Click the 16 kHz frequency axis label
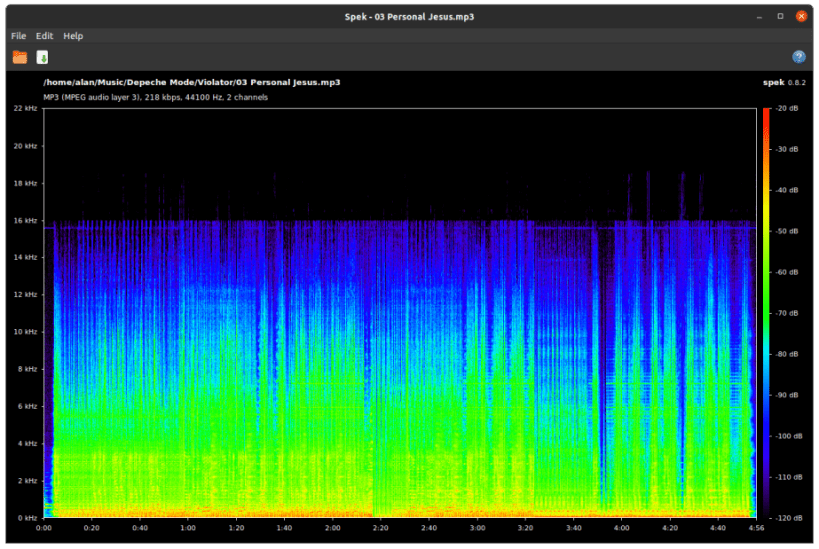819x549 pixels. click(x=25, y=220)
